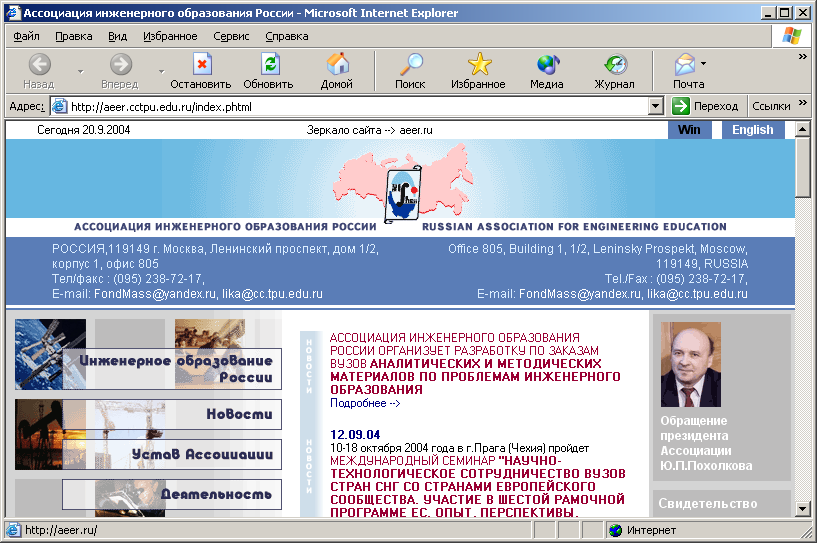The width and height of the screenshot is (817, 543).
Task: Click the 12.09.04 news date
Action: 355,435
